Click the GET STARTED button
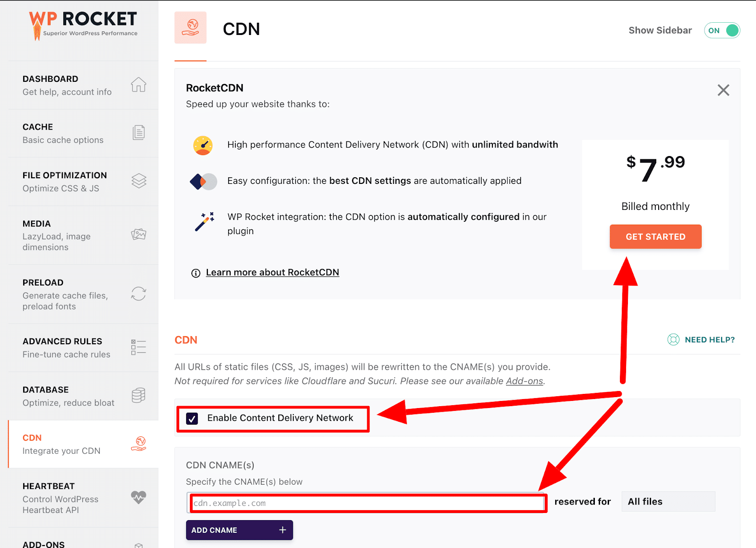This screenshot has width=756, height=548. [x=655, y=236]
